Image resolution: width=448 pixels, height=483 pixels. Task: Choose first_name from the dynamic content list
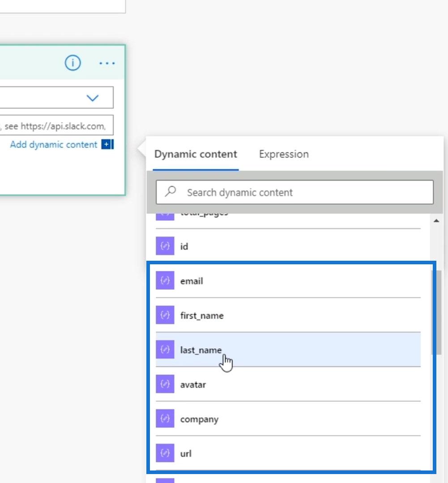288,315
